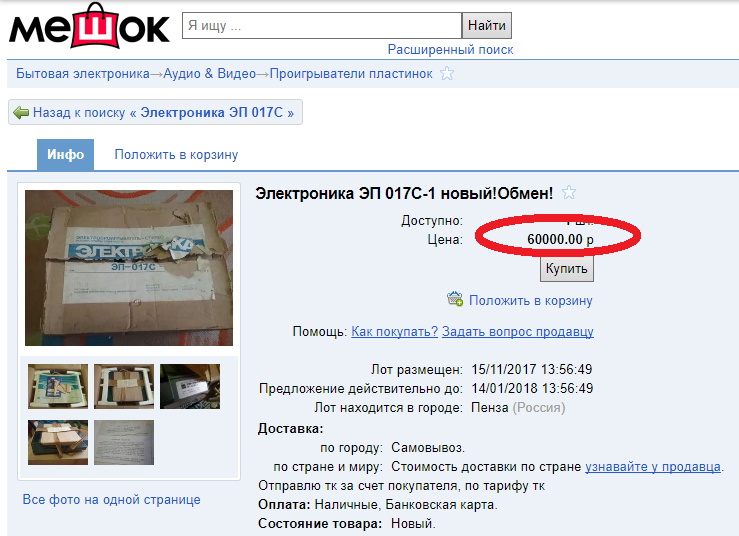Click the star beside the lot title
The height and width of the screenshot is (536, 739).
(569, 192)
